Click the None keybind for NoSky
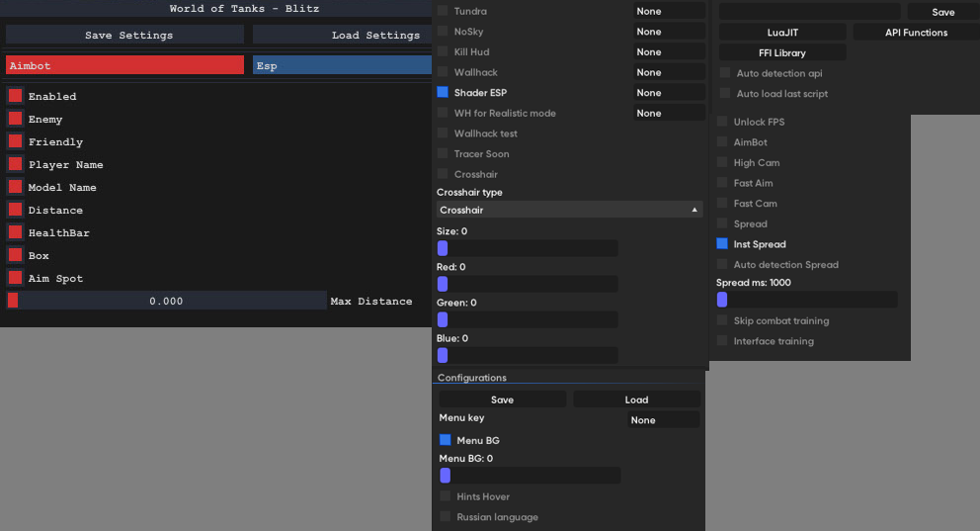Screen dimensions: 980x531 pyautogui.click(x=669, y=32)
